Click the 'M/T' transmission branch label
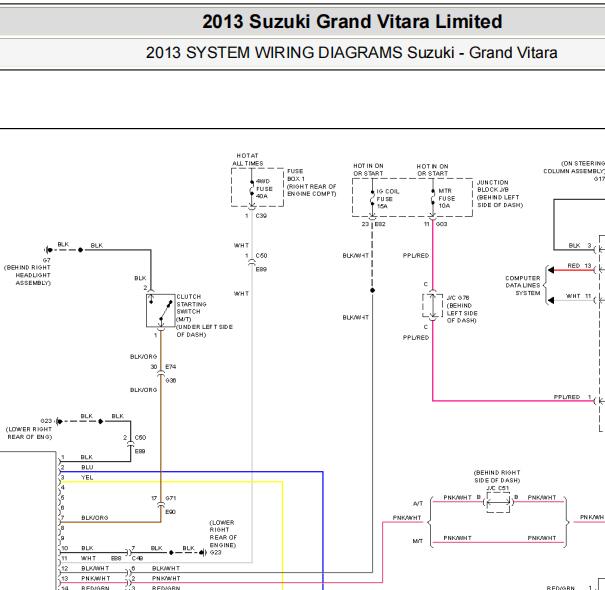 point(417,541)
